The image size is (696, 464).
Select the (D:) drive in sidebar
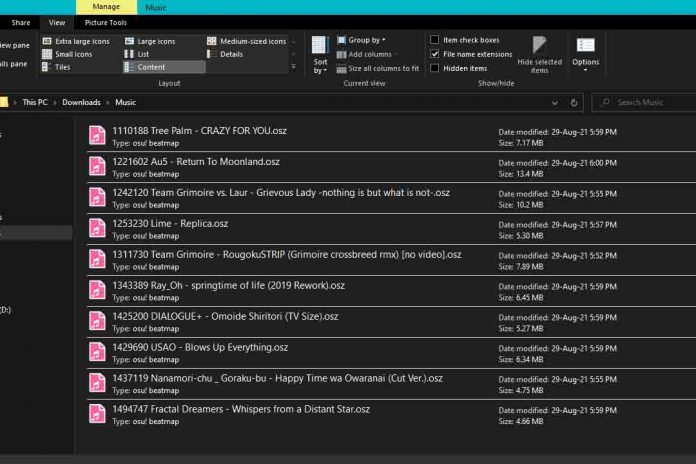point(5,310)
